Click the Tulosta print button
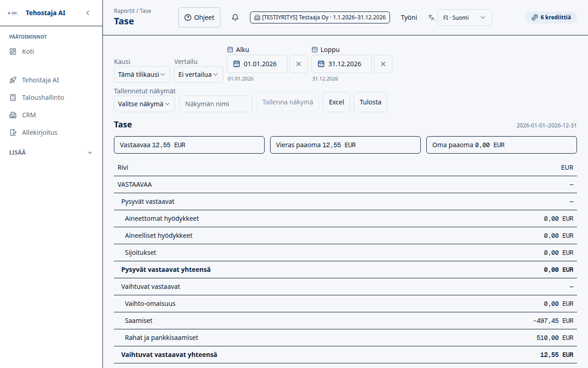Screen dimensions: 588x368 tap(370, 102)
